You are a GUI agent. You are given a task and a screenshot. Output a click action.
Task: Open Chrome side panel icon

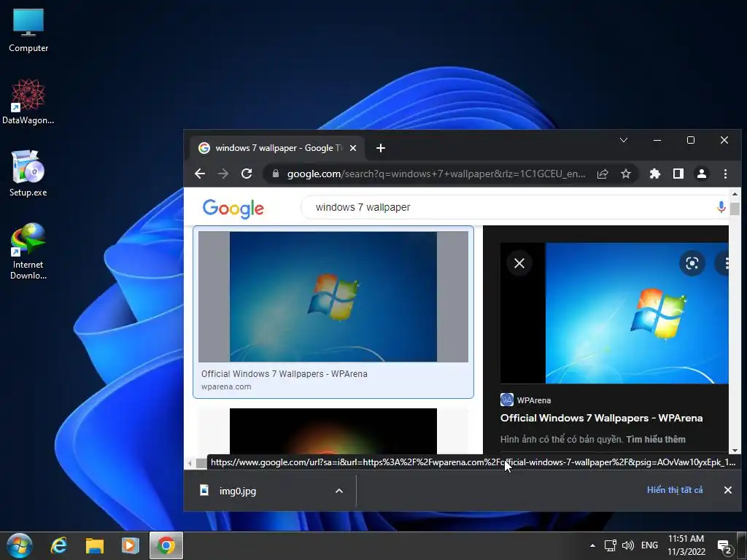click(678, 174)
